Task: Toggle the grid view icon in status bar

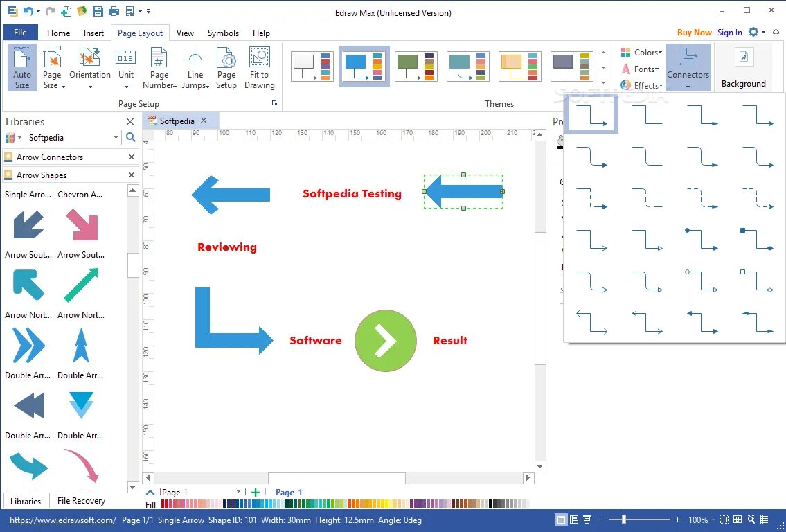Action: (x=764, y=520)
